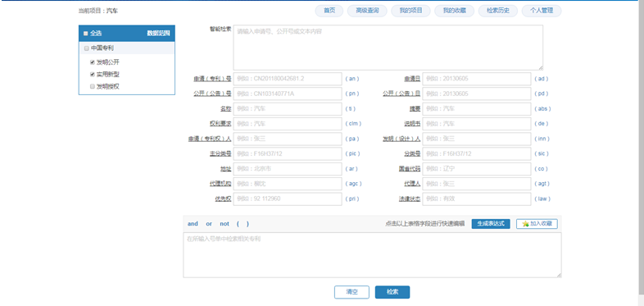Click the 公开（公告）号 input field
This screenshot has height=306, width=644.
[288, 94]
